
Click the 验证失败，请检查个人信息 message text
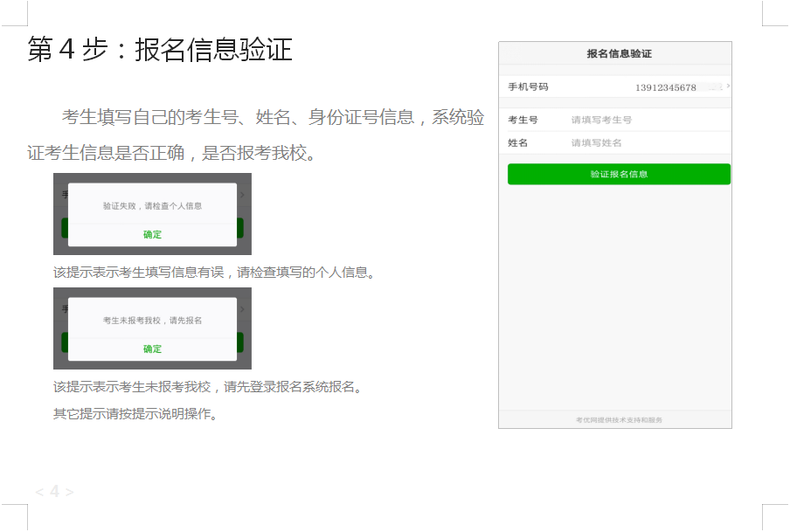pyautogui.click(x=152, y=206)
